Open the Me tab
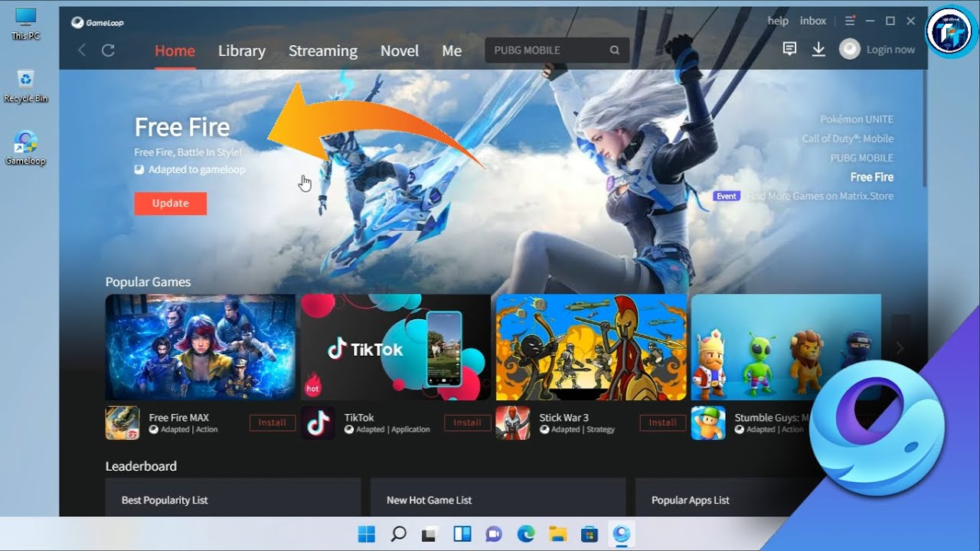The width and height of the screenshot is (980, 551). click(452, 51)
